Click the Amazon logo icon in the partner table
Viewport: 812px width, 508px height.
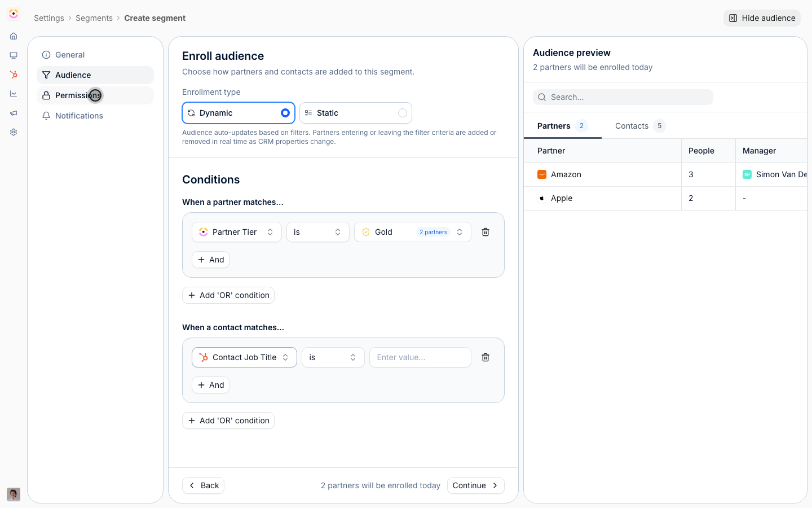542,174
